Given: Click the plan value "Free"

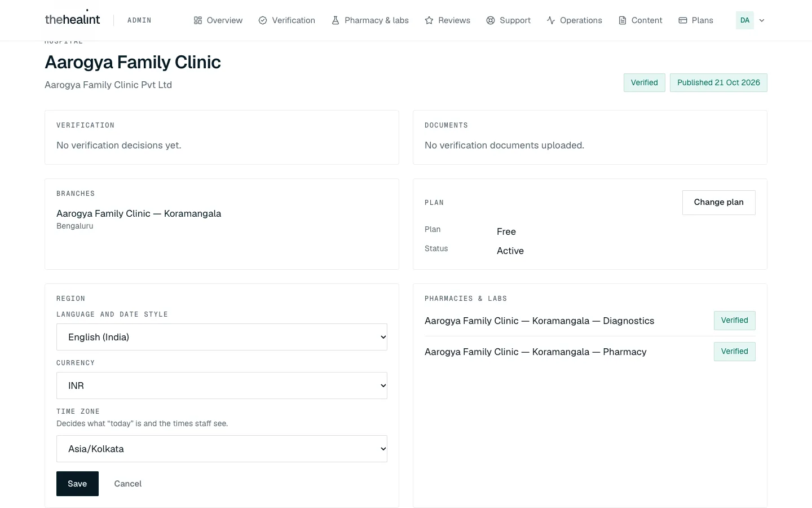Looking at the screenshot, I should pyautogui.click(x=506, y=231).
